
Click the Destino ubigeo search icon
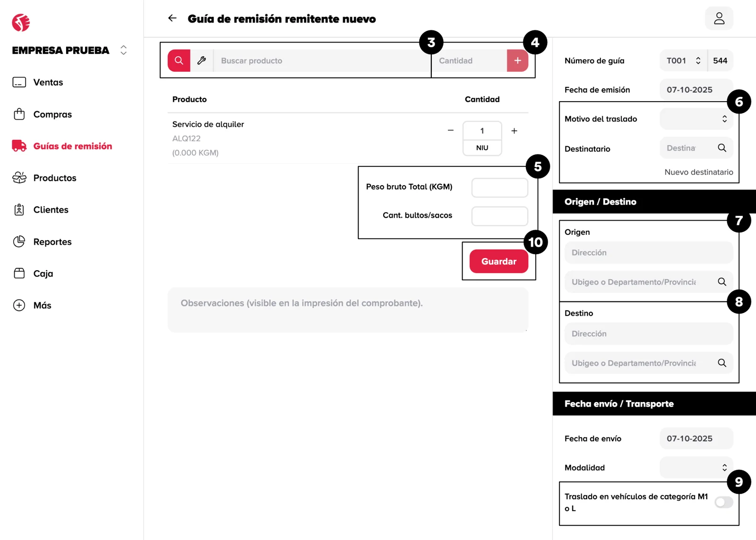pos(722,363)
